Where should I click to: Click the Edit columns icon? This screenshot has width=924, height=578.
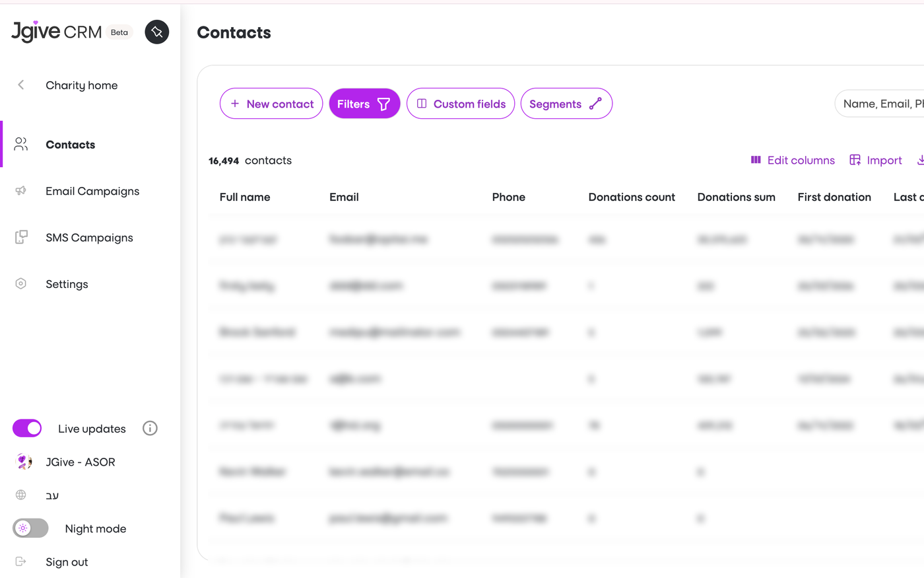(x=756, y=160)
